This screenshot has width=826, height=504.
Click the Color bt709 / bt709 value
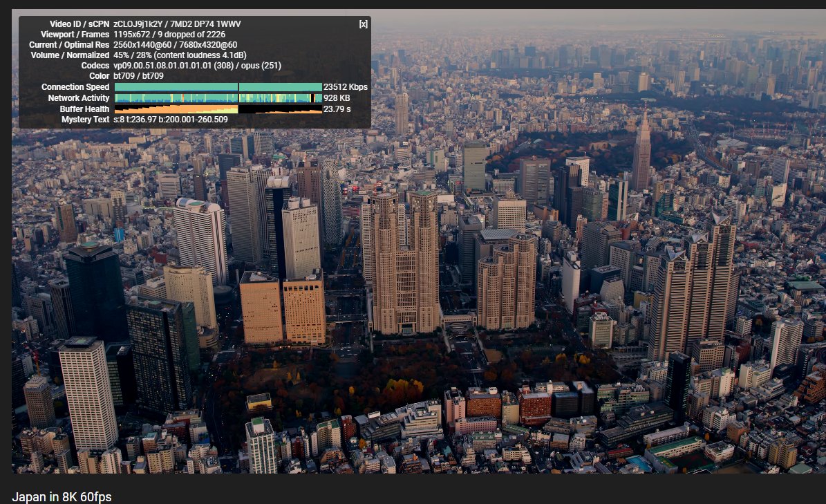(138, 76)
